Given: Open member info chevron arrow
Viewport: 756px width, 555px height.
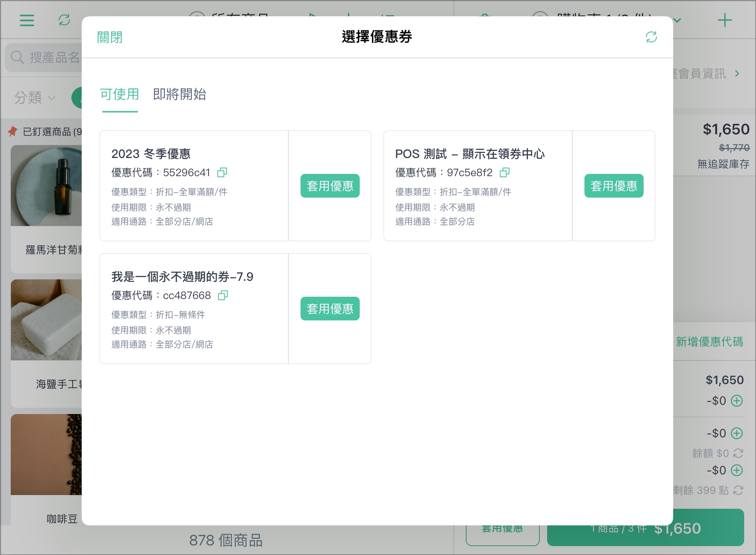Looking at the screenshot, I should (x=737, y=74).
